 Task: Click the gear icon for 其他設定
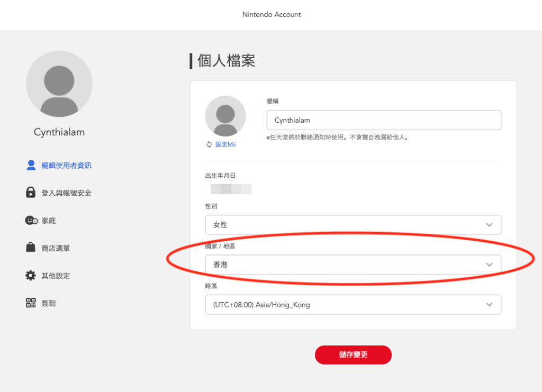31,275
